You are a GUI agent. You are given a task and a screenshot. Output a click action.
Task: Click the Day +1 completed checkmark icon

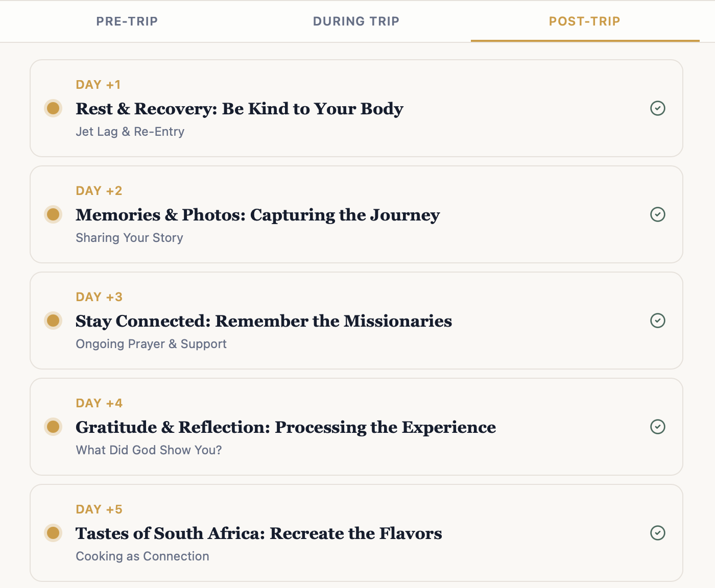coord(658,108)
